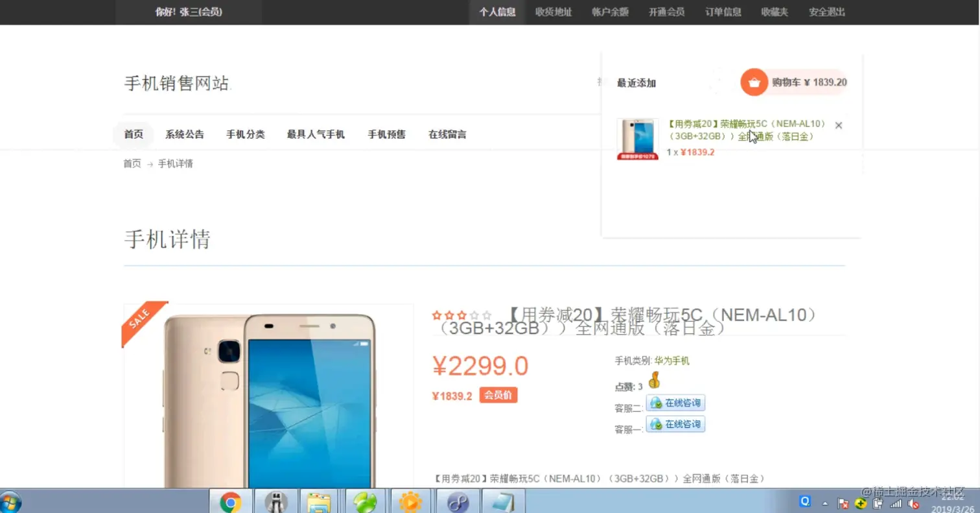Click the 你好! 张三(会员) greeting

pos(189,12)
